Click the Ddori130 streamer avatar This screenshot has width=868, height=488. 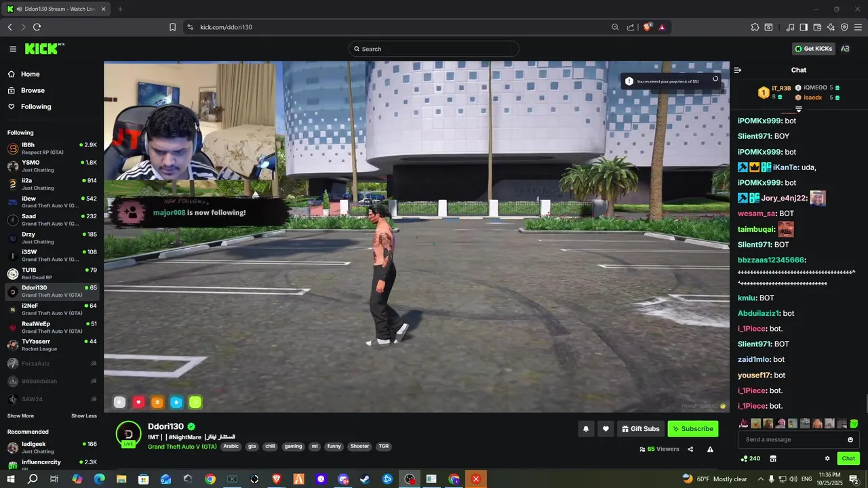point(128,434)
